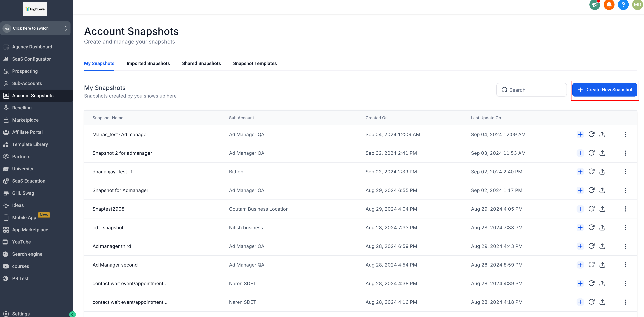Screen dimensions: 644x317
Task: Click plus icon on Ad manager third row
Action: pyautogui.click(x=580, y=246)
